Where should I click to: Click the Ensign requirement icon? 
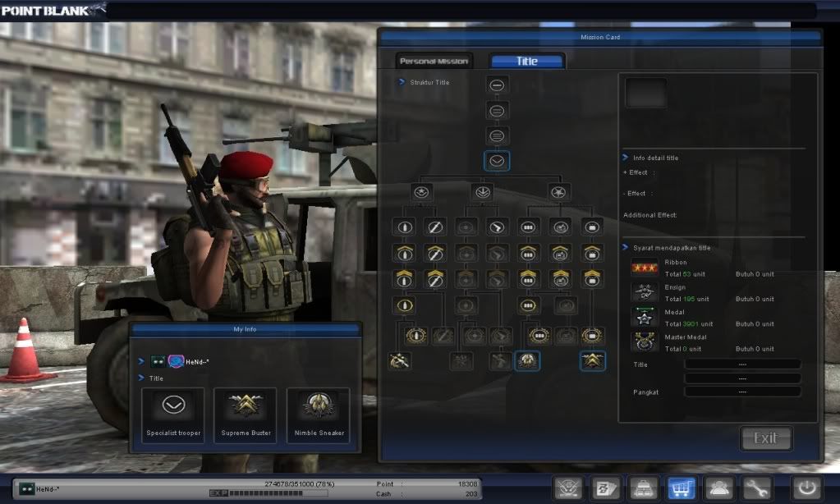click(644, 292)
